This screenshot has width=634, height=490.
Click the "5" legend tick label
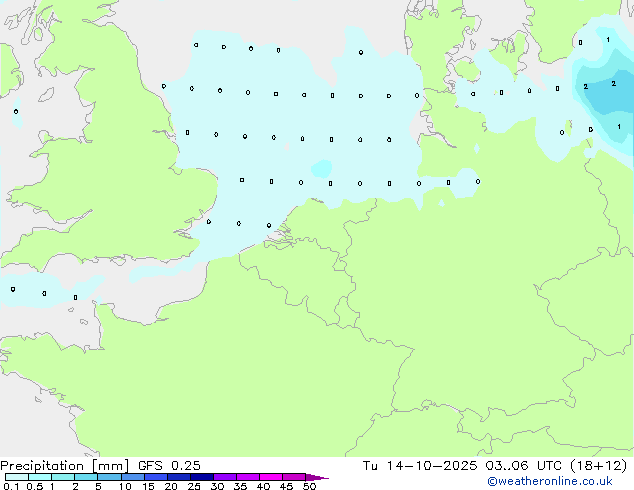pos(98,486)
